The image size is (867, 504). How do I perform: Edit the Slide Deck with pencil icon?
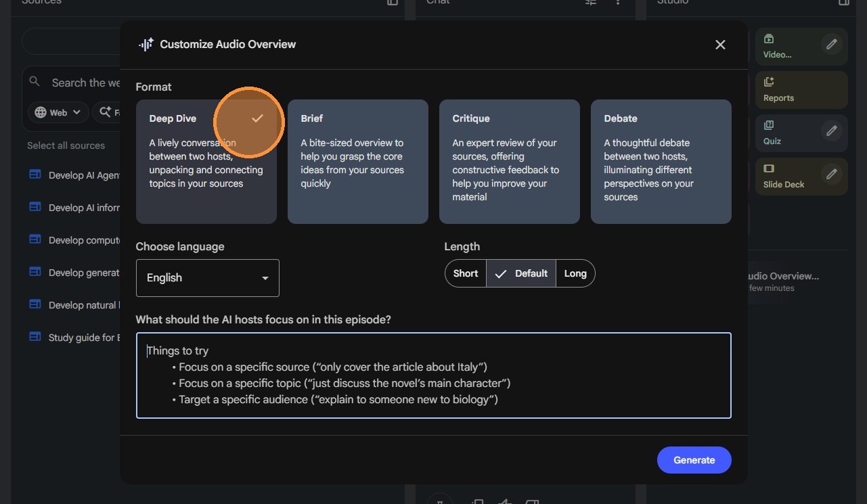pos(832,174)
